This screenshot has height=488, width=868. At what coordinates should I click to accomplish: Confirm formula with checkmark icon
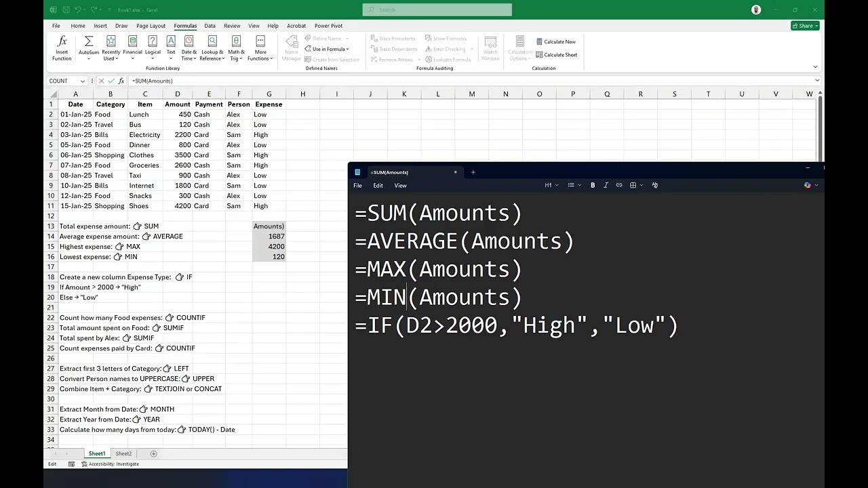coord(111,81)
